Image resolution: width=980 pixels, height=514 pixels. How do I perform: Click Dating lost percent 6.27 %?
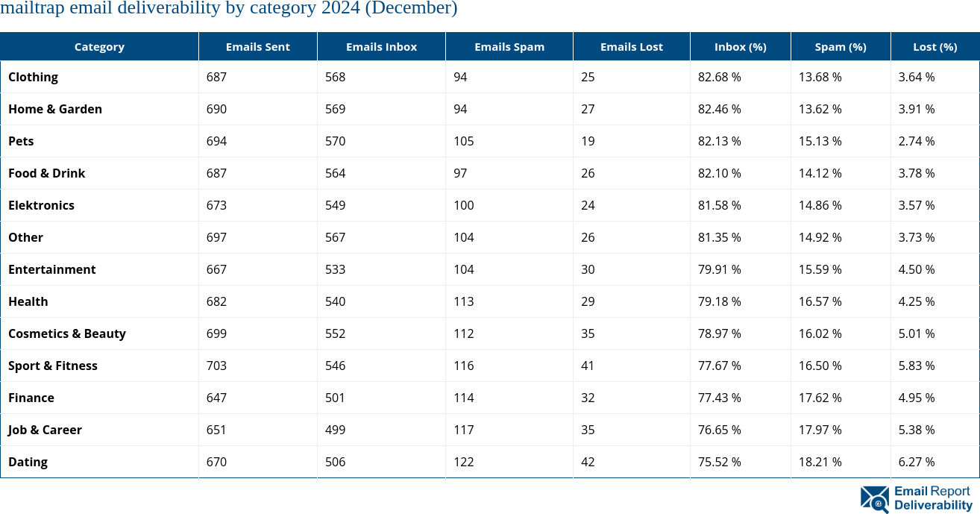(x=917, y=462)
